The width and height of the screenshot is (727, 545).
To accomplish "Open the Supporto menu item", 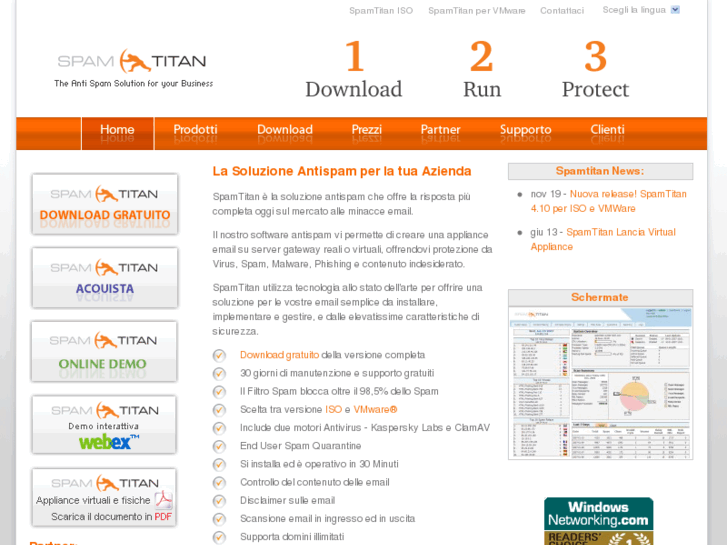I will [x=525, y=130].
